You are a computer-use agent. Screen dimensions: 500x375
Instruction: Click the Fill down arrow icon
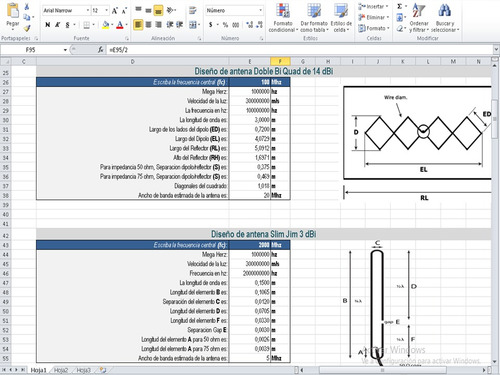click(x=399, y=17)
